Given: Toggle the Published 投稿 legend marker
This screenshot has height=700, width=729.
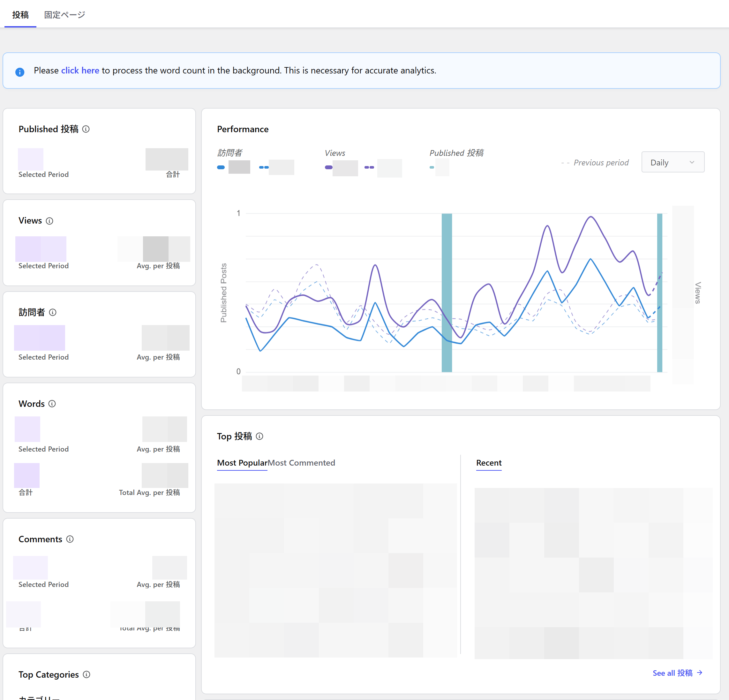Looking at the screenshot, I should (432, 167).
